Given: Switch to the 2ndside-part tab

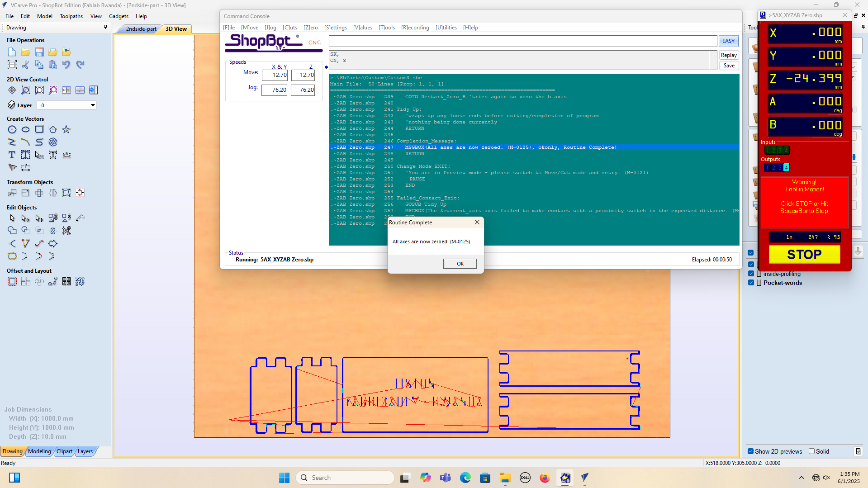Looking at the screenshot, I should click(x=141, y=29).
